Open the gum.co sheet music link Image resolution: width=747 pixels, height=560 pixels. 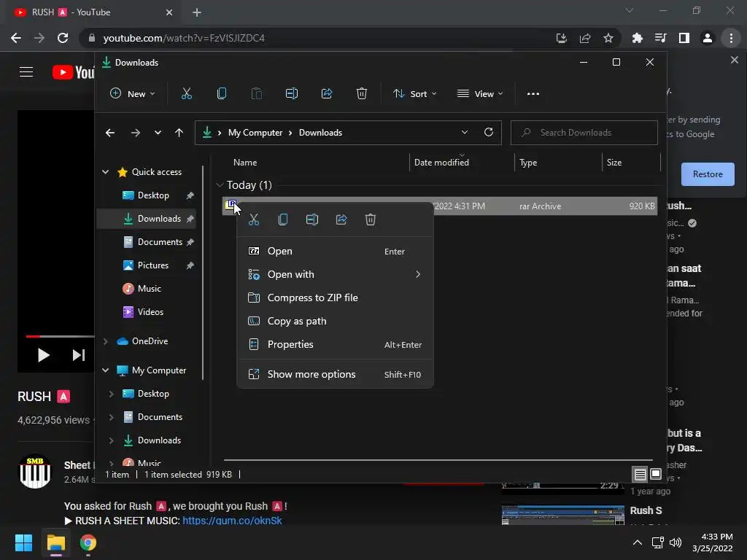pos(232,521)
